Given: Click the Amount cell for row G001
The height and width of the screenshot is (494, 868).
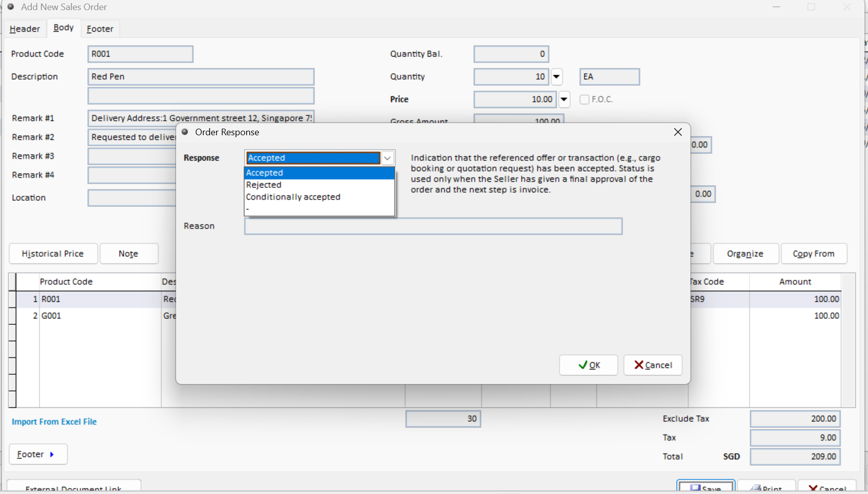Looking at the screenshot, I should pyautogui.click(x=795, y=316).
